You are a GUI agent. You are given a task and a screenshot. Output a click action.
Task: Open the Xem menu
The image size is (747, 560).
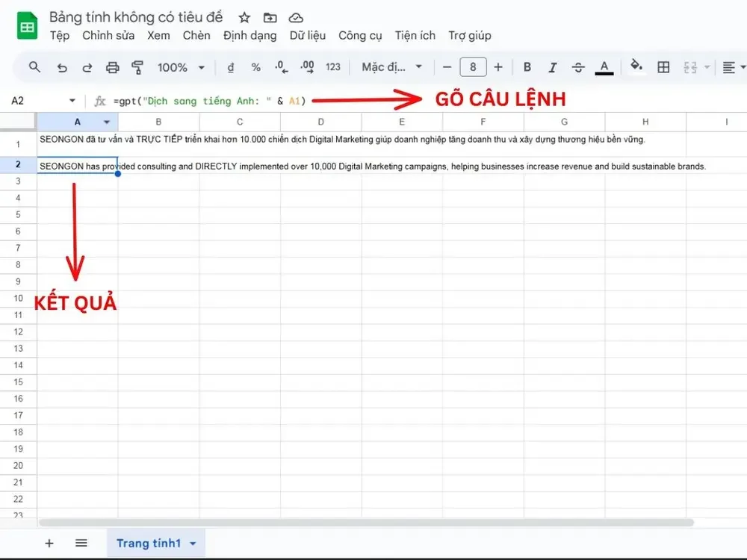point(158,36)
